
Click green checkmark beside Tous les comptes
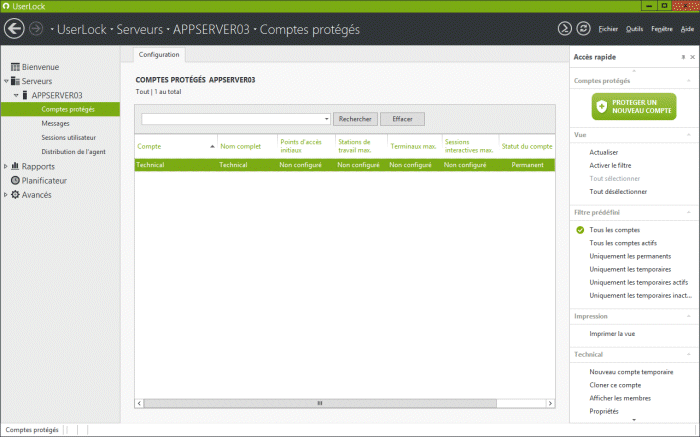(580, 230)
